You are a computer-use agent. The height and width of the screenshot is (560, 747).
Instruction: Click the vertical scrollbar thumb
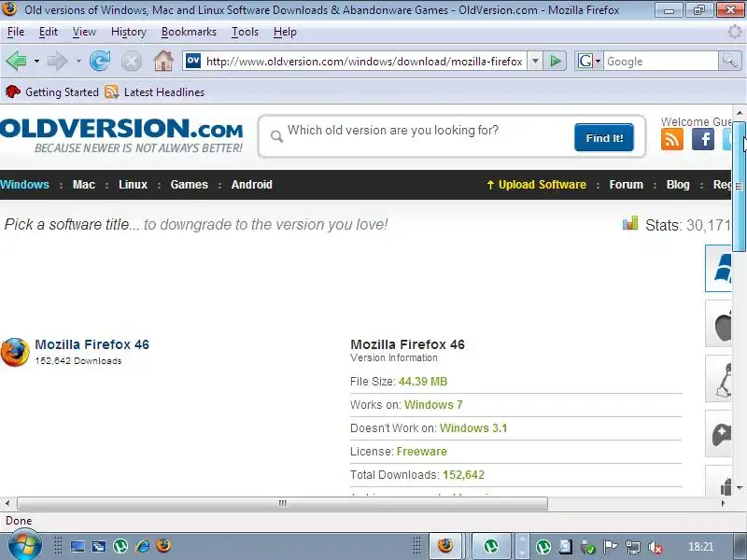point(740,186)
